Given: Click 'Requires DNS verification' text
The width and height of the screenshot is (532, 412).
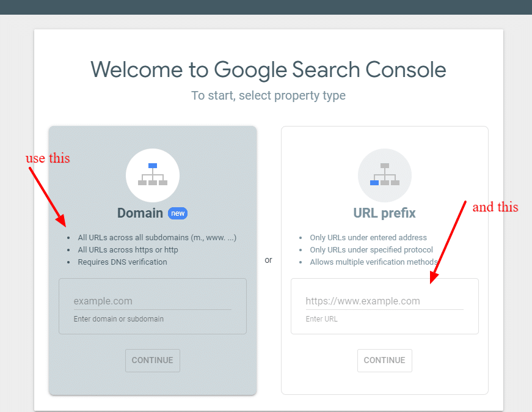Looking at the screenshot, I should (123, 262).
